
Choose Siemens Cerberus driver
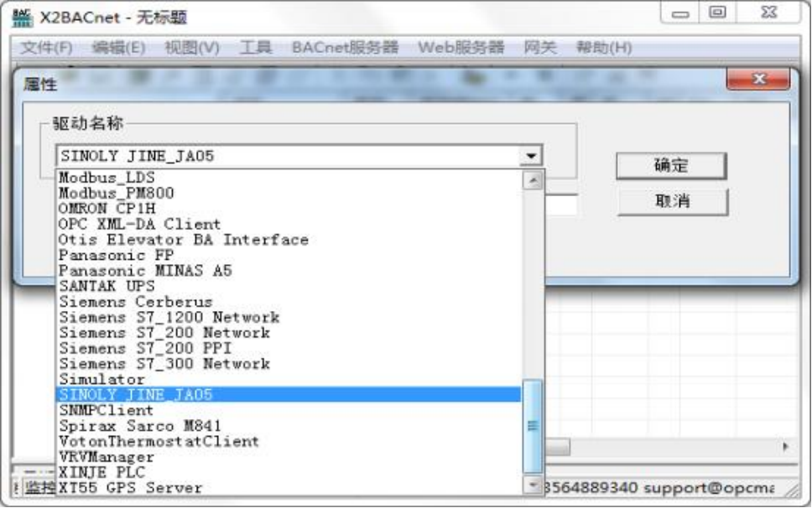(x=289, y=302)
